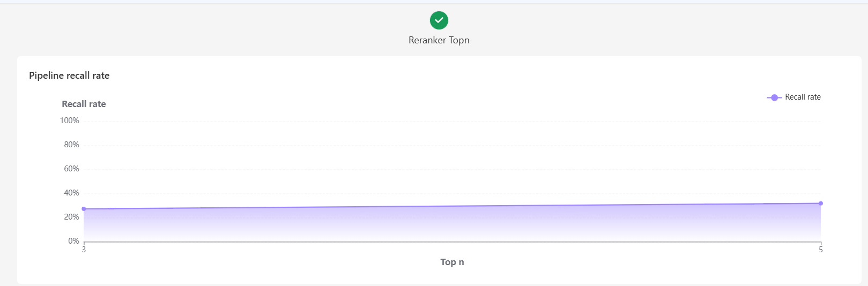Click the Pipeline recall rate heading
This screenshot has width=868, height=286.
pyautogui.click(x=69, y=76)
